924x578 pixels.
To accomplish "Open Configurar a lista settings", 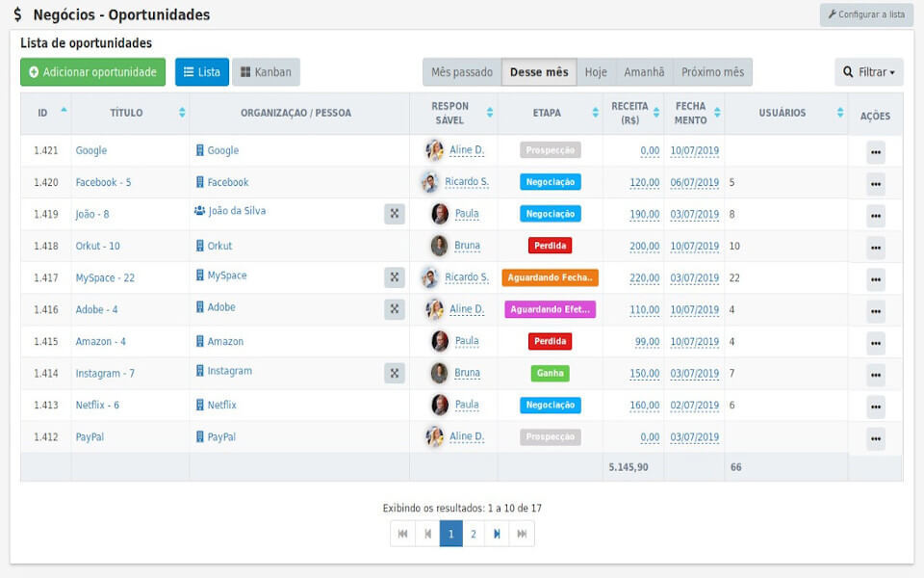I will tap(866, 14).
